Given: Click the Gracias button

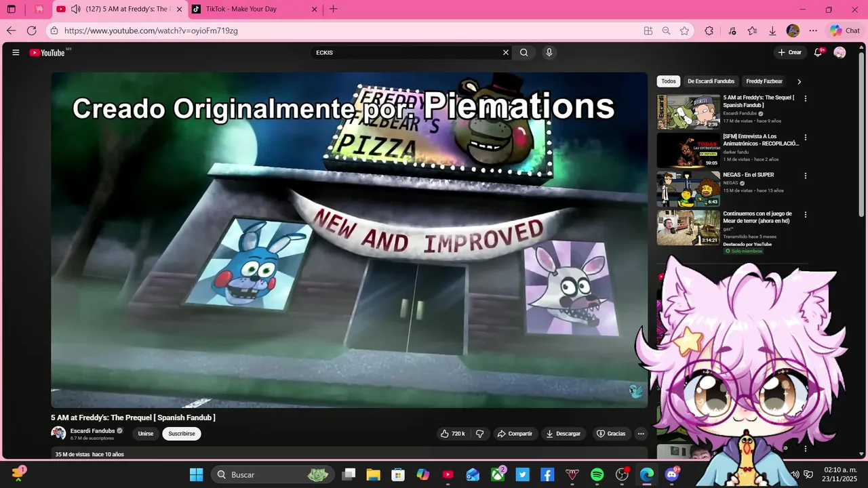Looking at the screenshot, I should click(610, 433).
